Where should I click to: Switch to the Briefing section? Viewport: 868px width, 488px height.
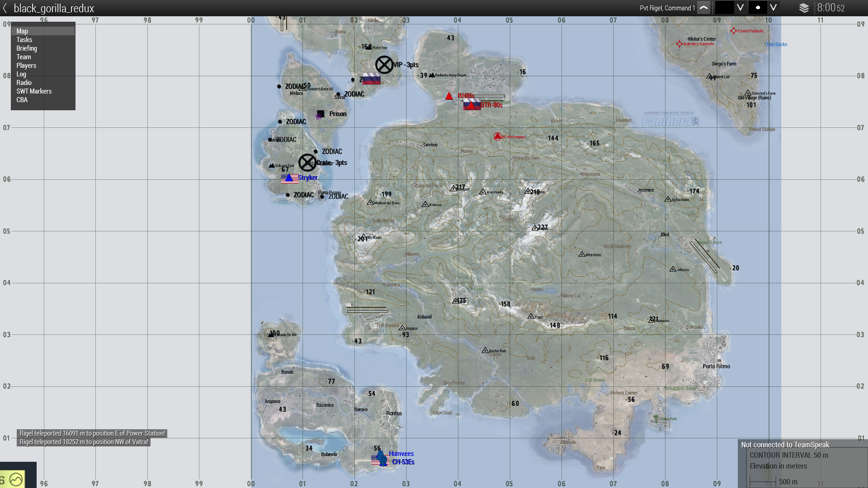pyautogui.click(x=26, y=48)
